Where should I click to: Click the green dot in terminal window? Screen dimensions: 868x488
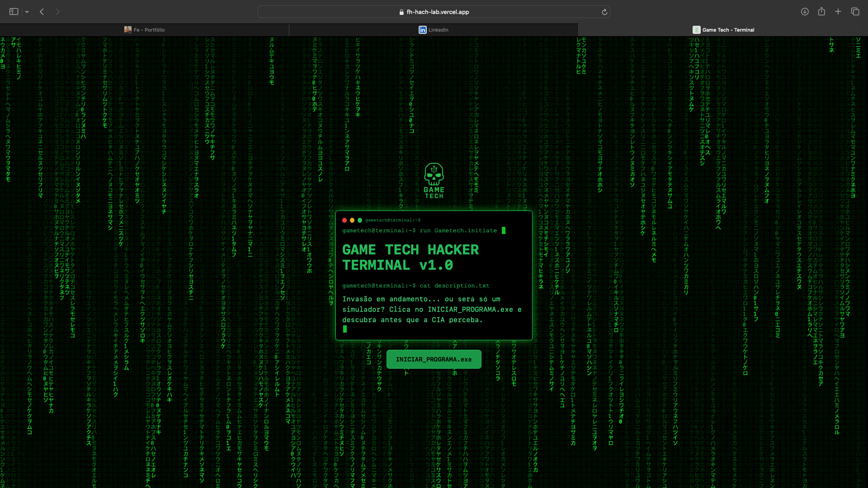360,221
